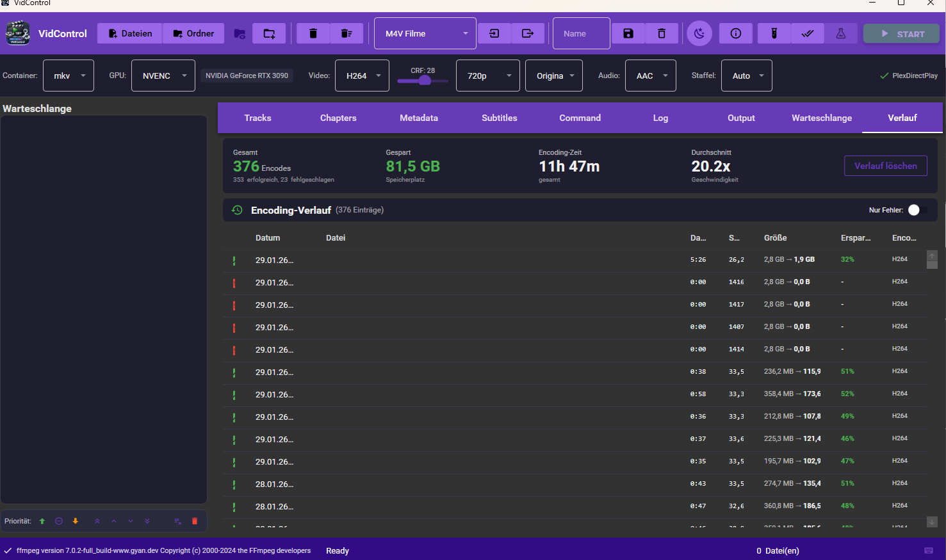946x560 pixels.
Task: Switch to the Subtitles tab
Action: [500, 118]
